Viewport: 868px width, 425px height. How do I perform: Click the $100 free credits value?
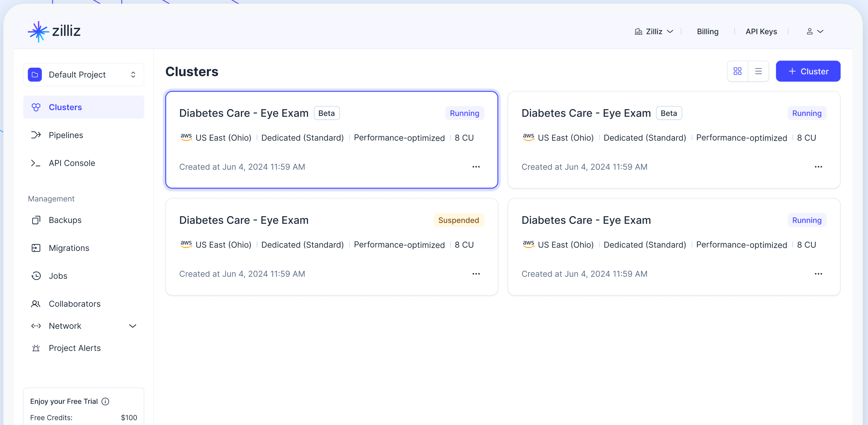click(x=129, y=418)
